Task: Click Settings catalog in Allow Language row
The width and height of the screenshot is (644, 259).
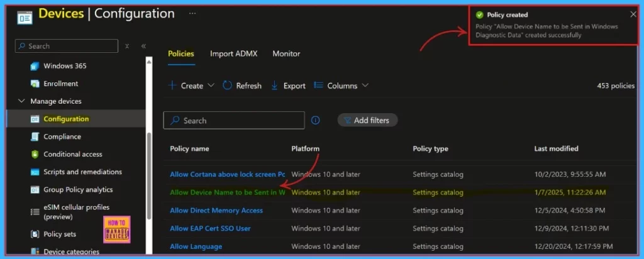Action: point(438,246)
